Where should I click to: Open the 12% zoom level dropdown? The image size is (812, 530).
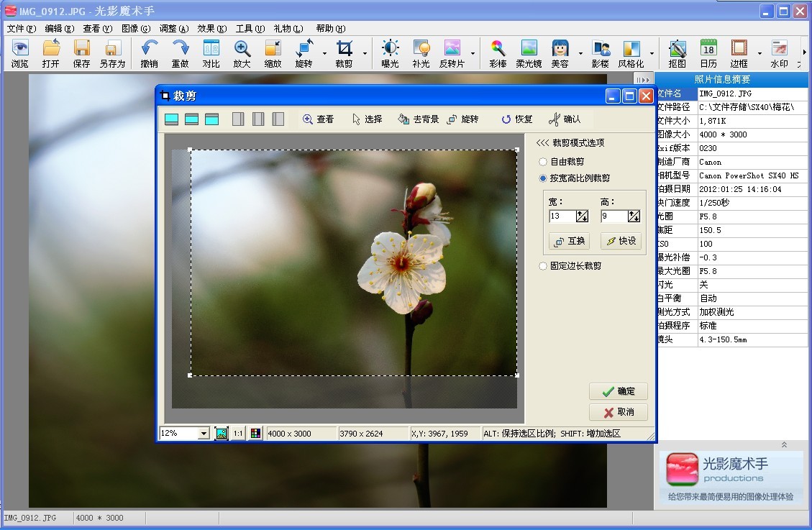(x=204, y=434)
